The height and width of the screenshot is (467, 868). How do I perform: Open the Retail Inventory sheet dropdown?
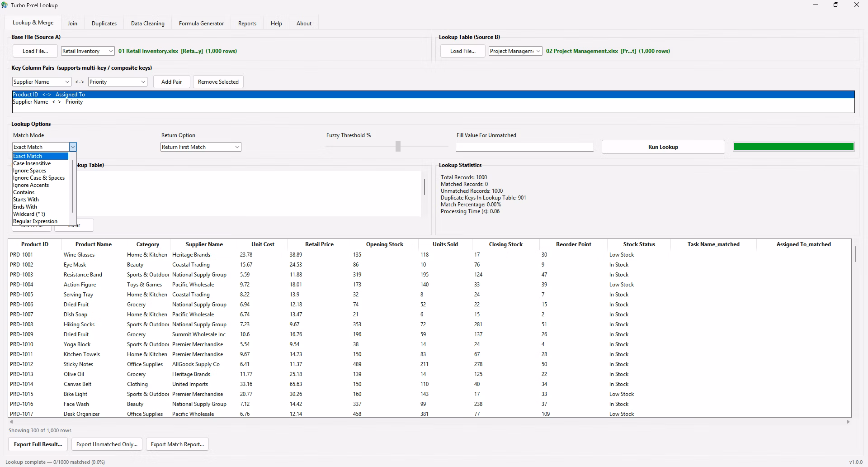pos(88,51)
